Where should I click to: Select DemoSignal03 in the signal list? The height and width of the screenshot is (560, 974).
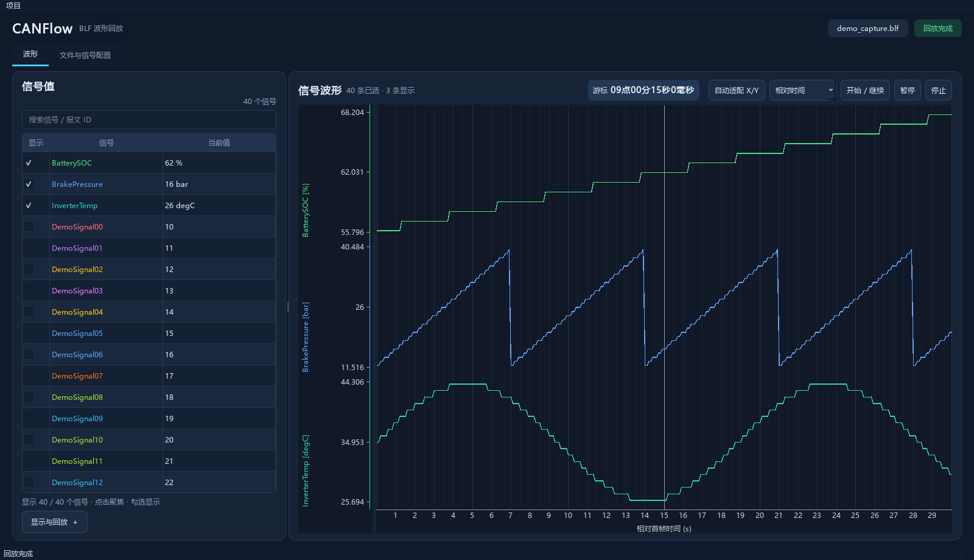tap(77, 290)
